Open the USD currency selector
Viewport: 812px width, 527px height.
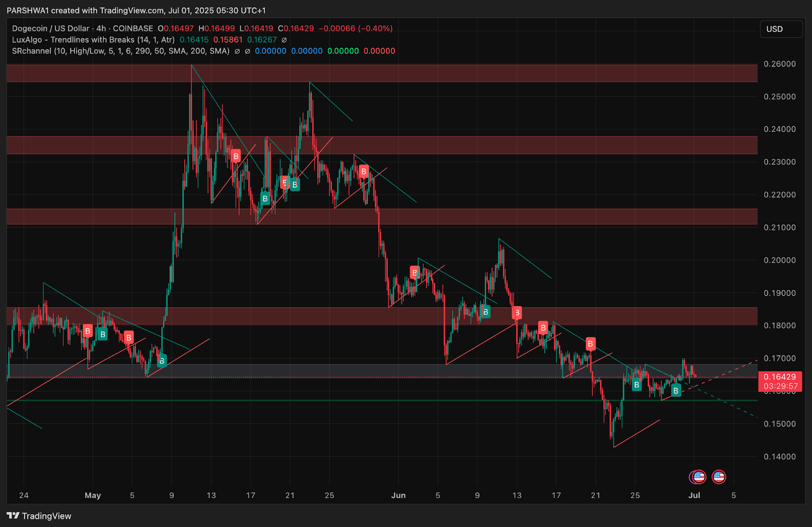click(781, 29)
